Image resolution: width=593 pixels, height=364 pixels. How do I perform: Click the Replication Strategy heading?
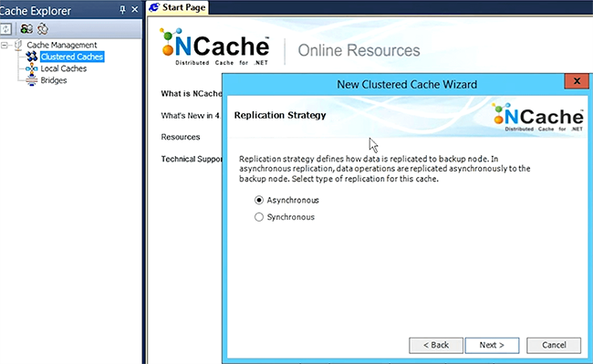tap(280, 115)
